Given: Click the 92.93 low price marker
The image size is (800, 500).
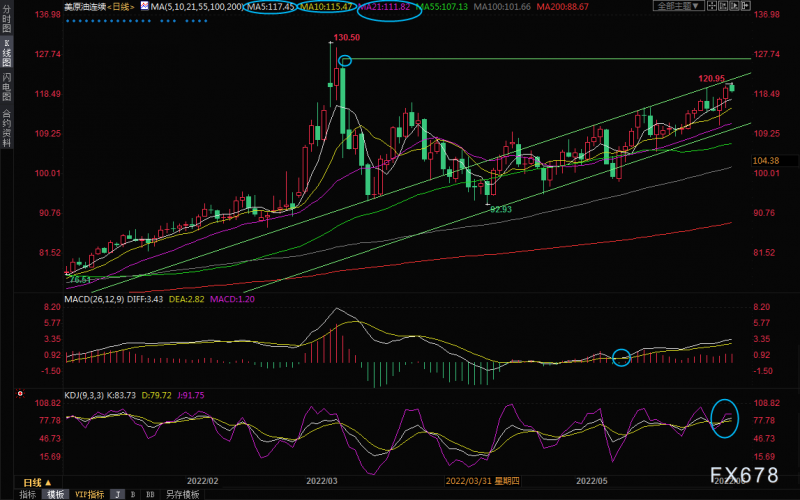Looking at the screenshot, I should [x=500, y=207].
